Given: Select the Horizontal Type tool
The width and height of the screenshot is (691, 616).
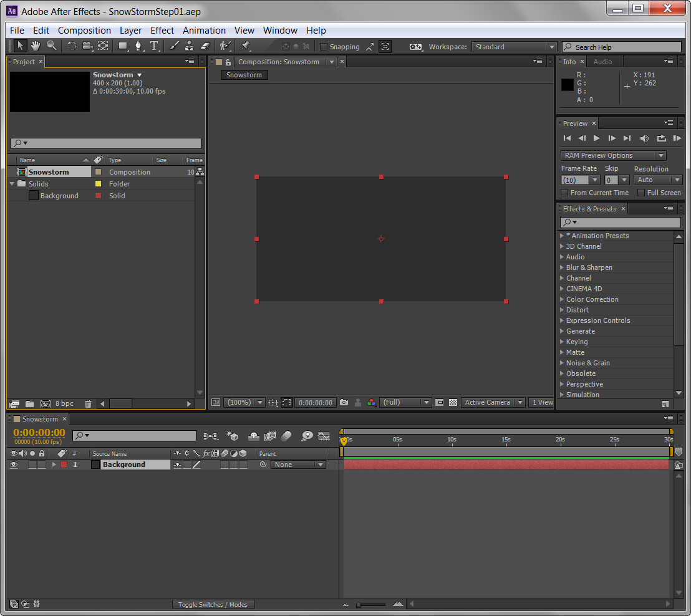Looking at the screenshot, I should point(154,46).
